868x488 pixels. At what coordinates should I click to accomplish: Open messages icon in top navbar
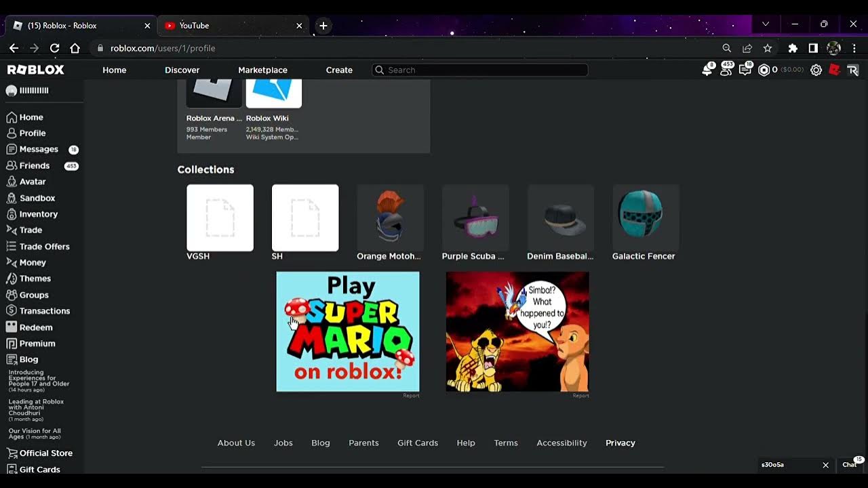(x=745, y=70)
